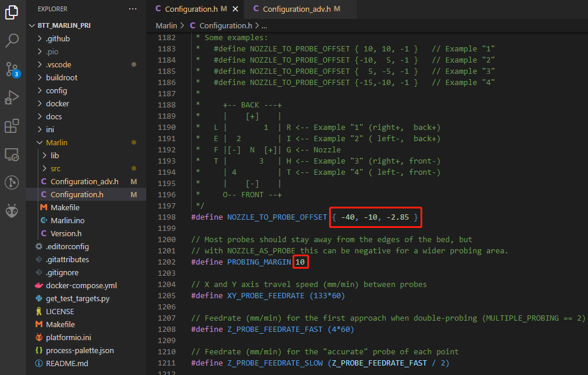Screen dimensions: 588x375
Task: Open the Explorer view in activity bar
Action: point(12,12)
